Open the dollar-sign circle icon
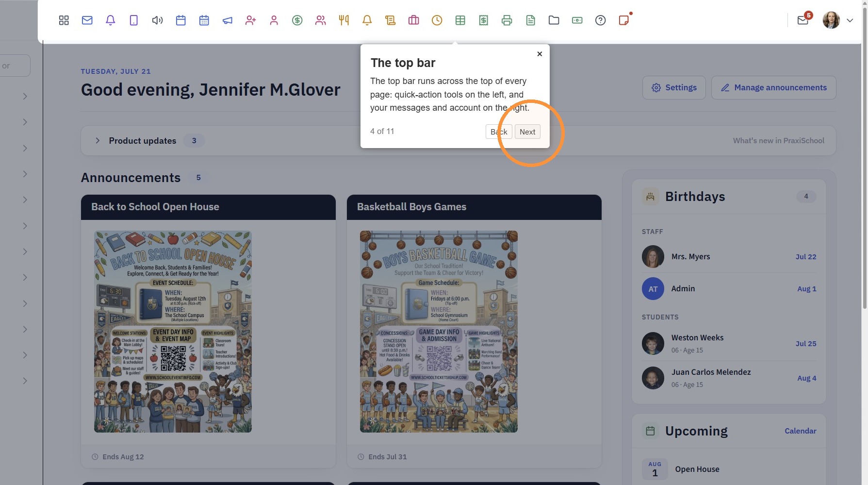This screenshot has height=485, width=868. pos(297,20)
